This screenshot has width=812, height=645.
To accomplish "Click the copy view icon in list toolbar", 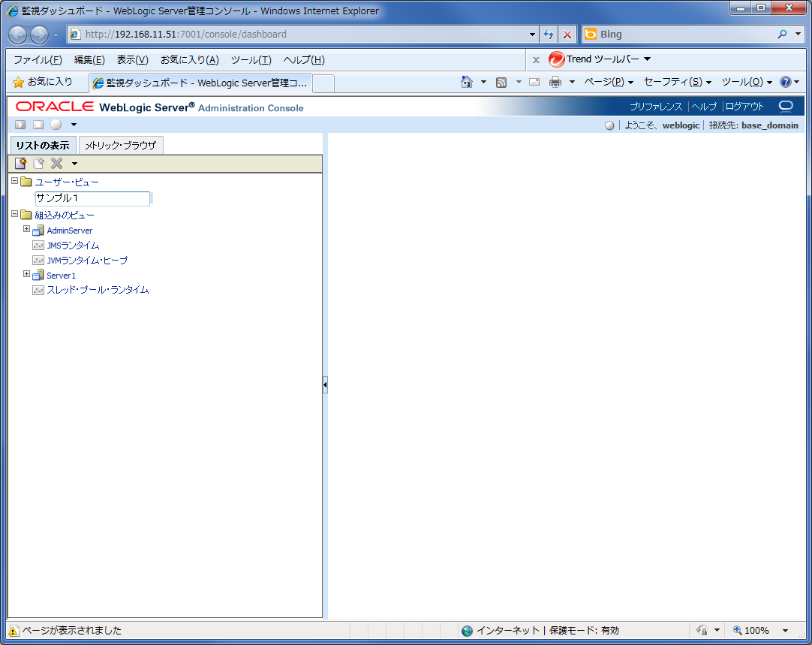I will [38, 164].
